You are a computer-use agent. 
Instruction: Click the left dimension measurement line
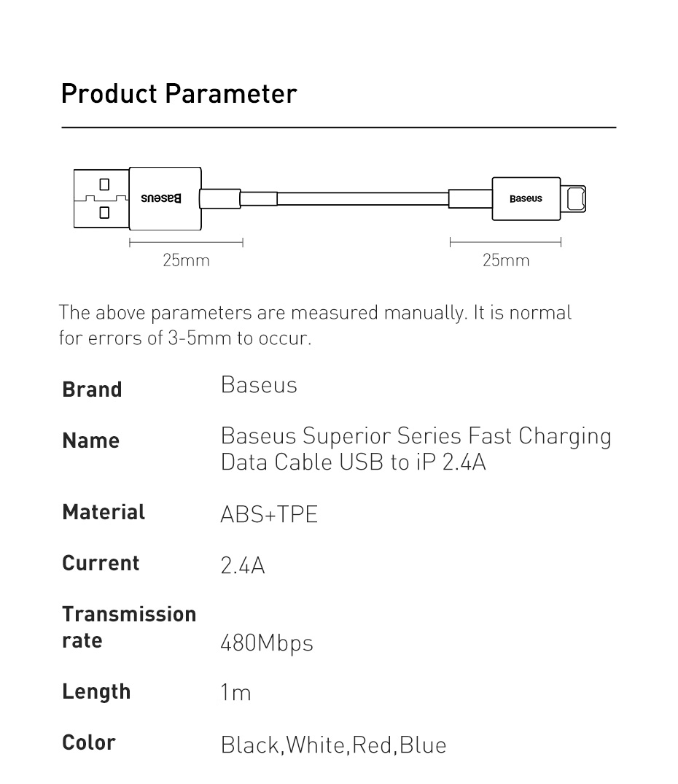point(186,243)
